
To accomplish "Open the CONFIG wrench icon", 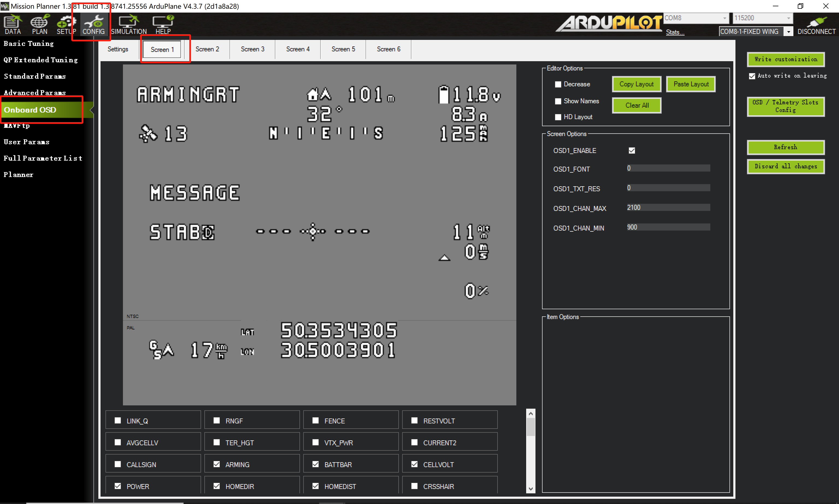I will point(93,25).
